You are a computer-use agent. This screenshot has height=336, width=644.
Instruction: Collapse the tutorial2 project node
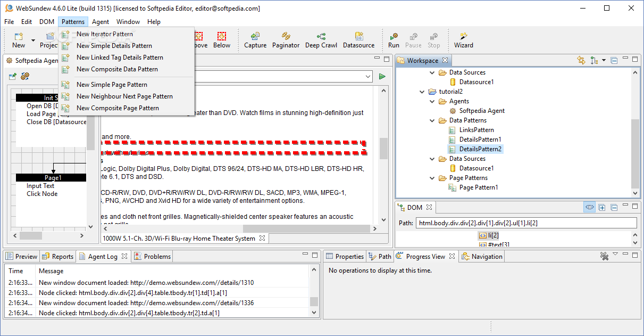pyautogui.click(x=422, y=92)
